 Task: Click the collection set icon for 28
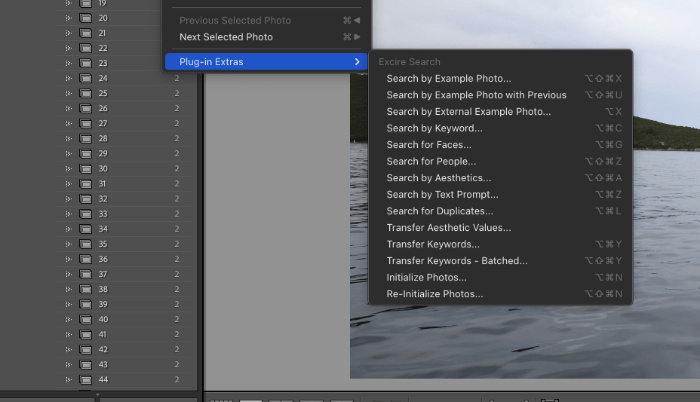pyautogui.click(x=85, y=138)
